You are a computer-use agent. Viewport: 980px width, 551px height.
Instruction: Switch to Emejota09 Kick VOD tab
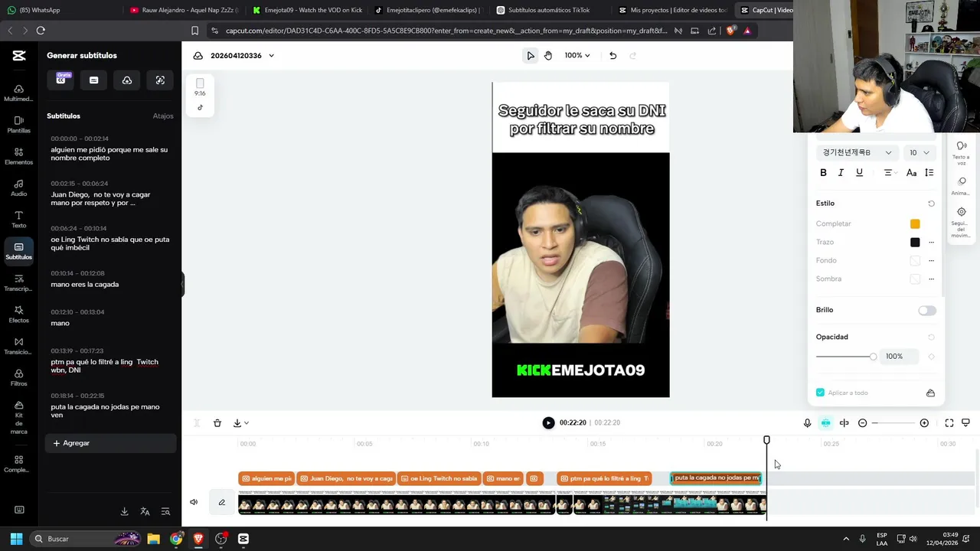306,10
